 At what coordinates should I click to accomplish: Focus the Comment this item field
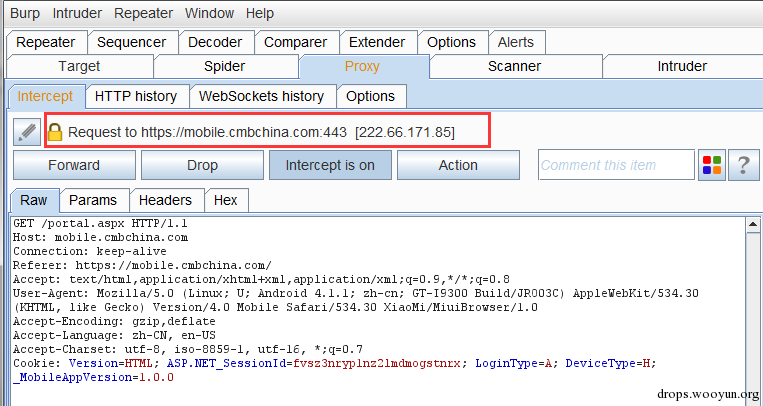[616, 165]
